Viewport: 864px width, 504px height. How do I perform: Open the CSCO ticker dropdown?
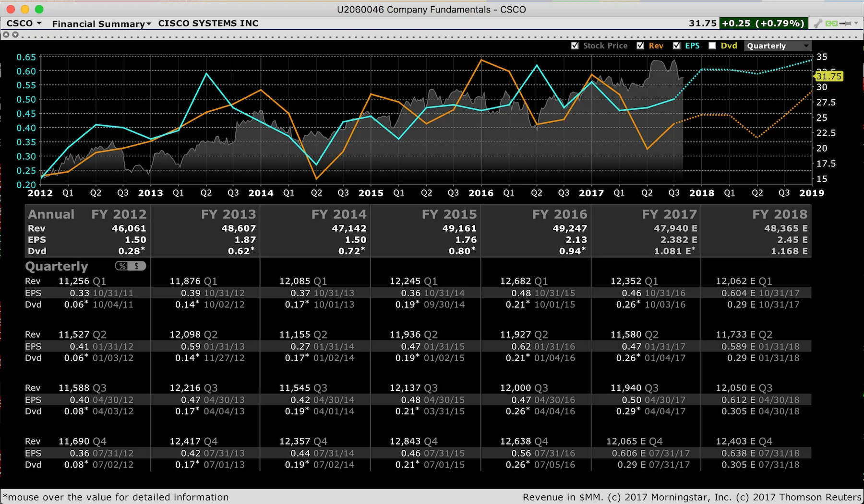pyautogui.click(x=24, y=23)
